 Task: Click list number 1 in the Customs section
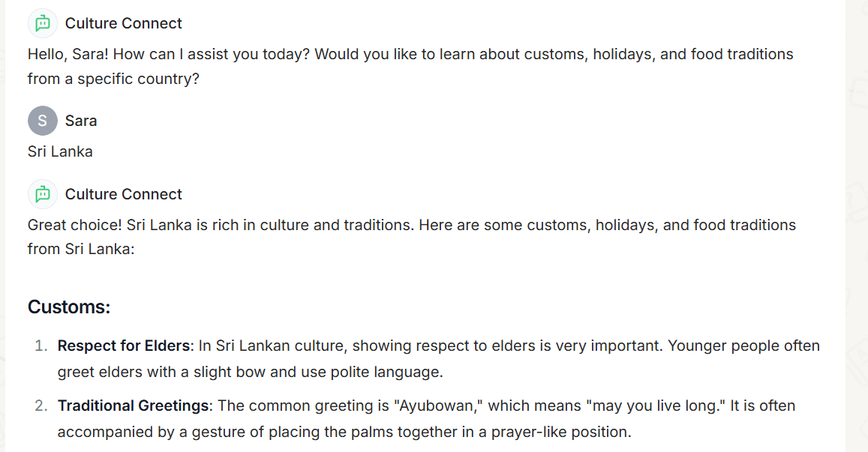41,346
